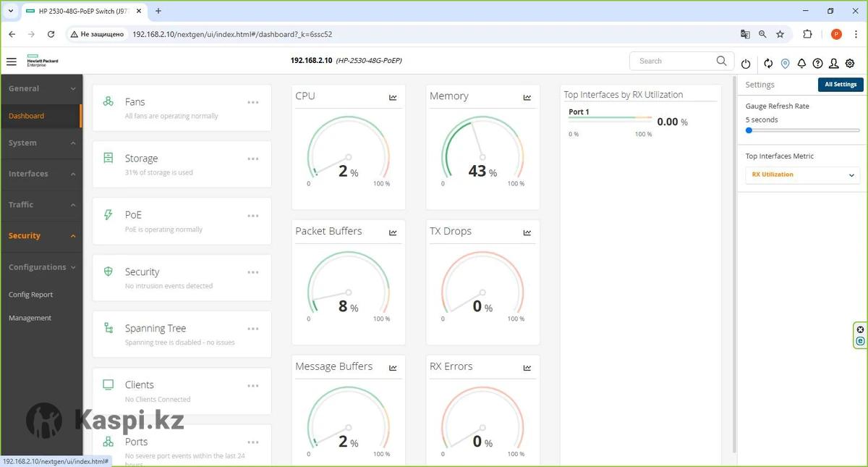Click the Gauge Refresh Rate slider handle
The width and height of the screenshot is (868, 467).
click(x=749, y=130)
